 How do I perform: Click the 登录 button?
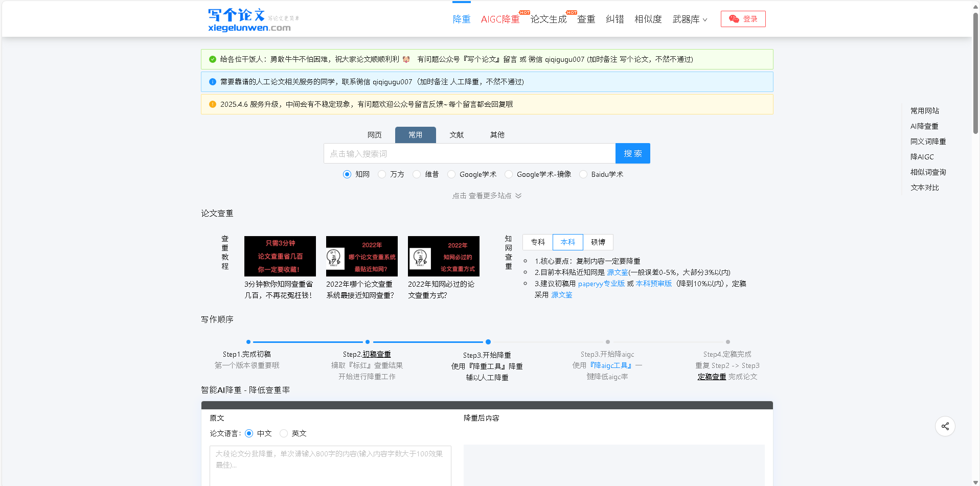coord(743,18)
